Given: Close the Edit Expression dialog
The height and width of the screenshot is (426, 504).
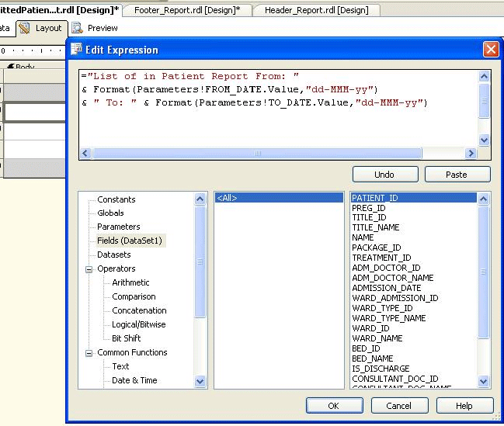Looking at the screenshot, I should 490,49.
